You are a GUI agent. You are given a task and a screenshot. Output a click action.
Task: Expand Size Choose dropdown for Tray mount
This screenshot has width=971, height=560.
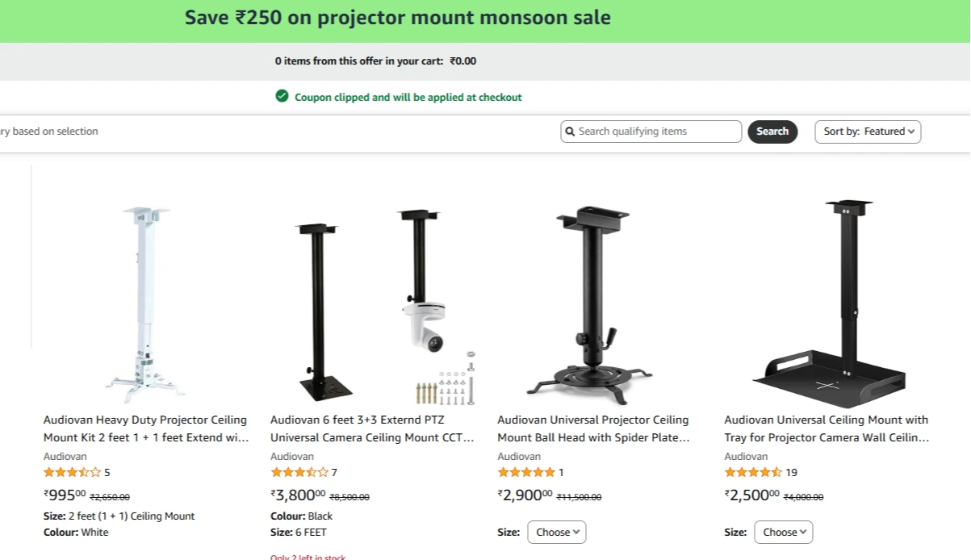click(x=784, y=532)
